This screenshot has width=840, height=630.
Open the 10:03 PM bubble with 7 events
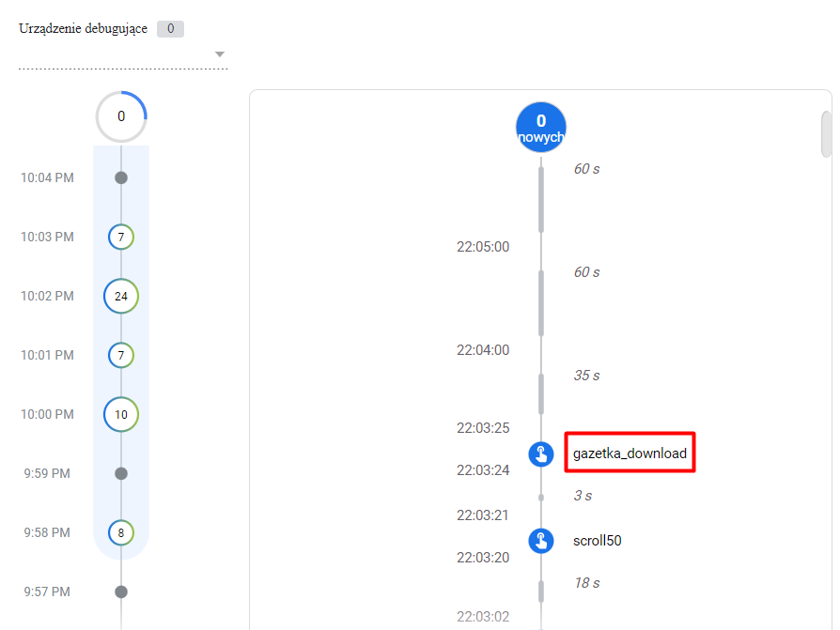point(121,237)
